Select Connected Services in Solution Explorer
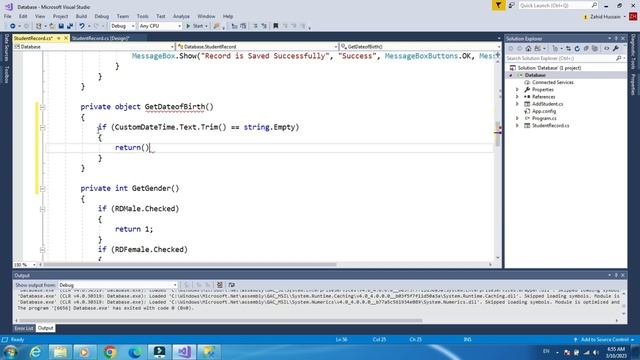 (x=553, y=82)
